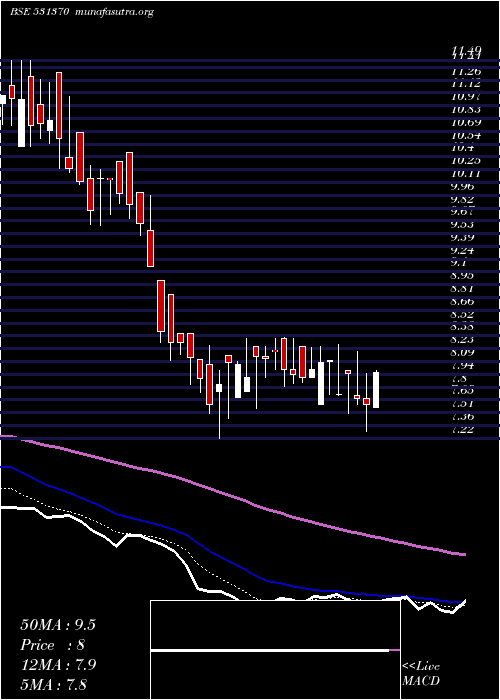Select the 12MA : 7.9 readout
The image size is (500, 700).
(x=58, y=664)
